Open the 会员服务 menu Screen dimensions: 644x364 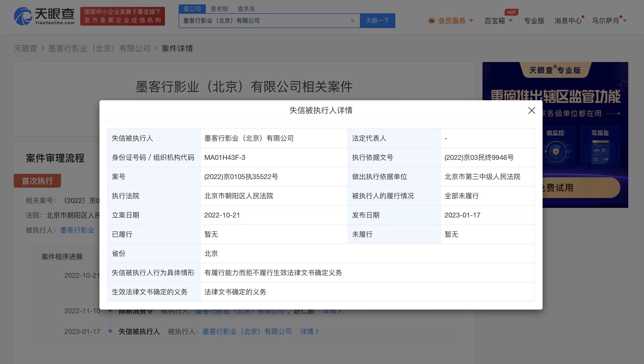452,21
